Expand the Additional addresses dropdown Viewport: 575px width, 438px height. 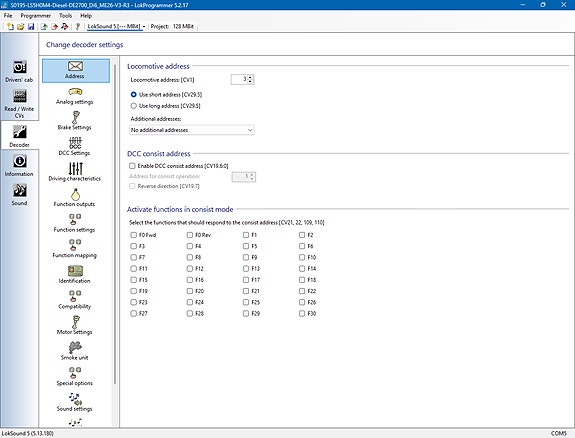click(x=191, y=130)
